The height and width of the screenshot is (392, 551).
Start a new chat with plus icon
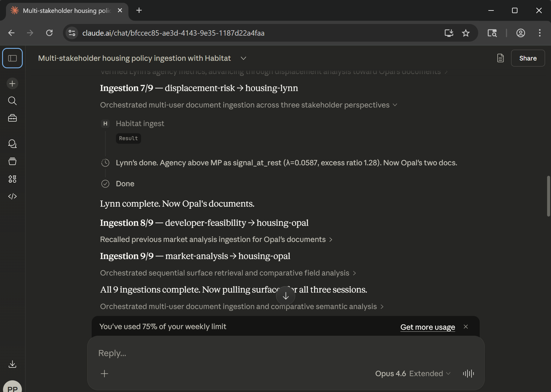point(12,84)
